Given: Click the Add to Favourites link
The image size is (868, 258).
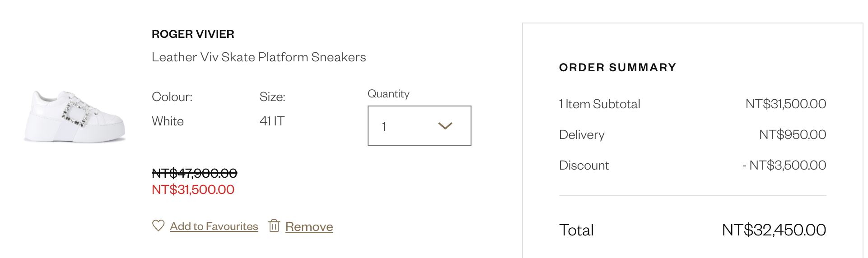Looking at the screenshot, I should [x=214, y=226].
